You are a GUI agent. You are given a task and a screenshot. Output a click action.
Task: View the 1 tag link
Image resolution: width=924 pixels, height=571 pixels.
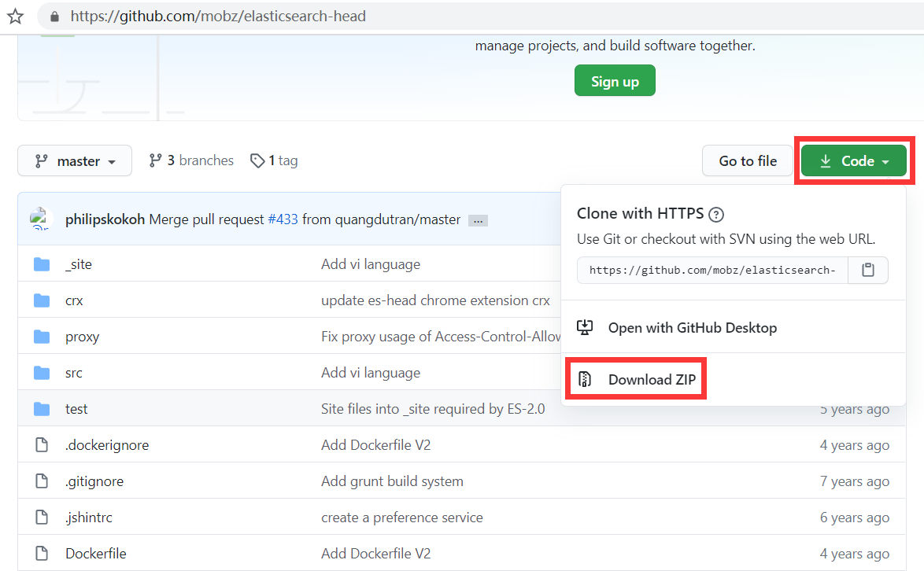(274, 160)
